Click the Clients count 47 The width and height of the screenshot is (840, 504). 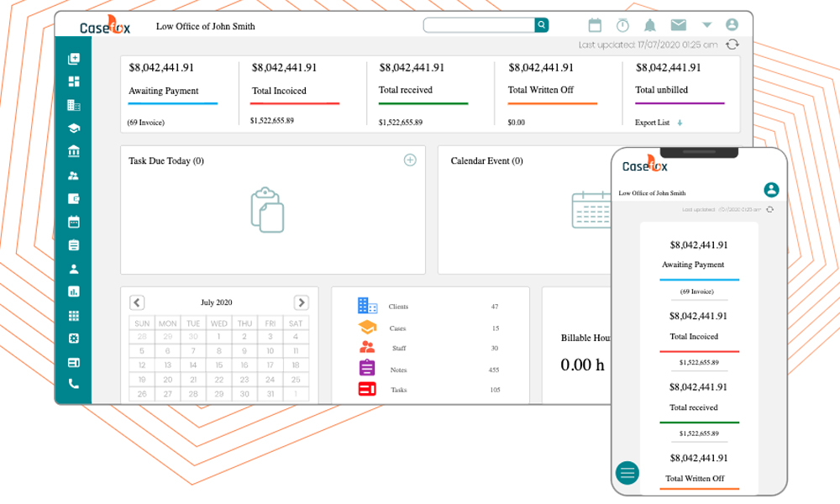pos(495,307)
